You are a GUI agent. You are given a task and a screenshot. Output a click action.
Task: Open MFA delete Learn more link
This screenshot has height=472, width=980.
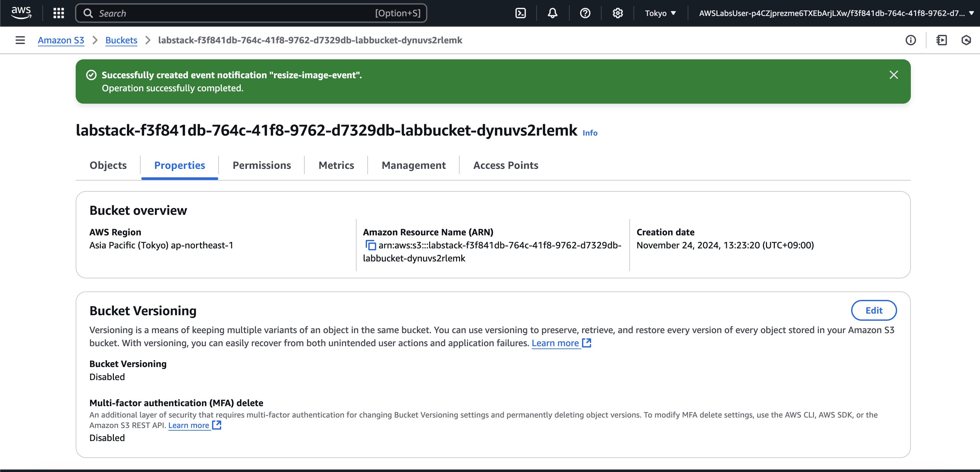click(x=194, y=425)
